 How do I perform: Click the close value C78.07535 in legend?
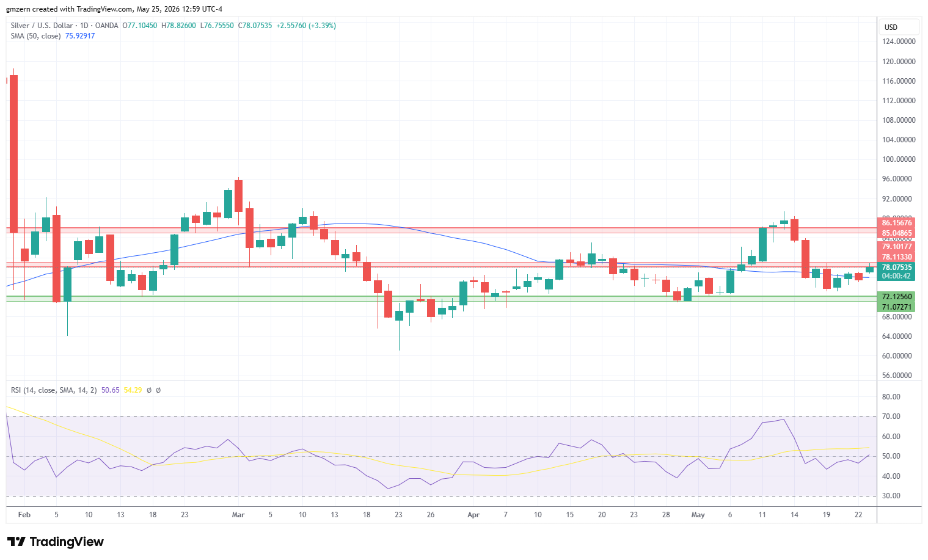tap(255, 26)
